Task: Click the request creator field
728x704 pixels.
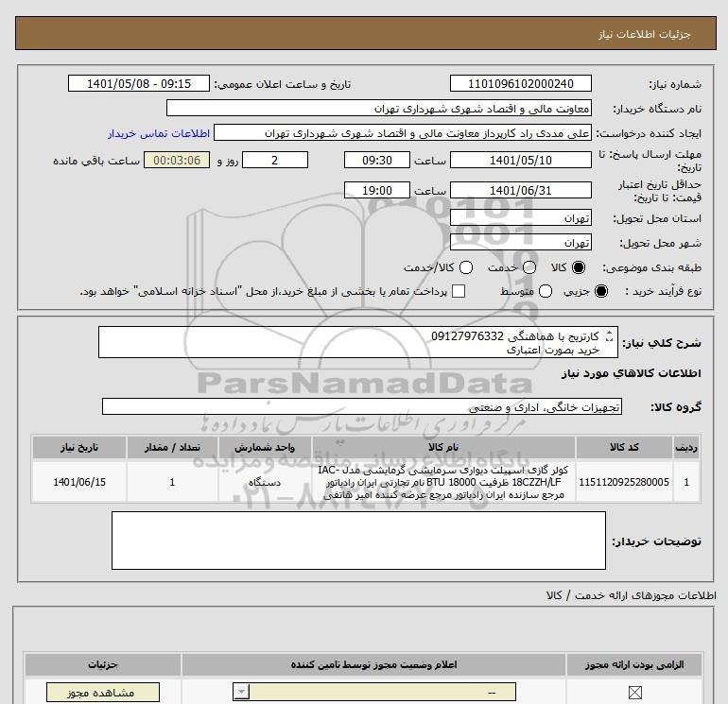Action: tap(403, 133)
